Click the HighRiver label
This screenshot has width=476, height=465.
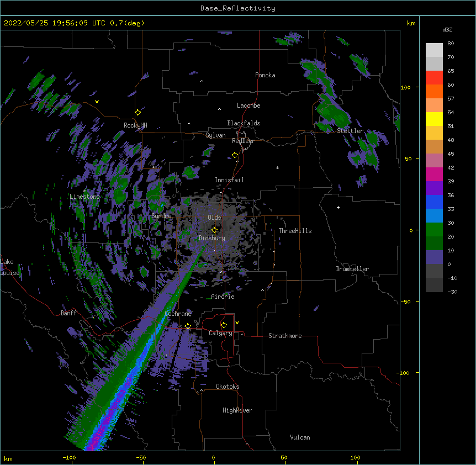pos(237,410)
